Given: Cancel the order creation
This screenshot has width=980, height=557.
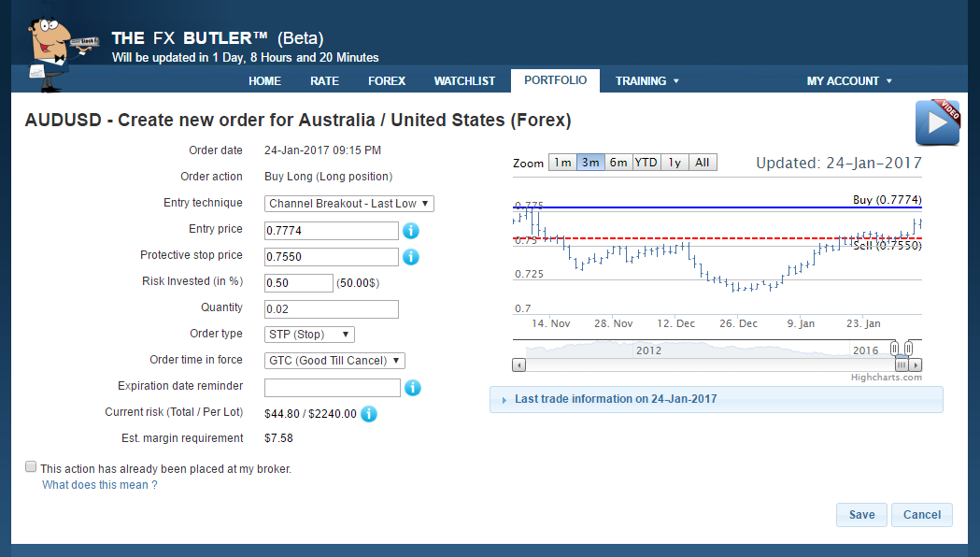Looking at the screenshot, I should (x=922, y=515).
